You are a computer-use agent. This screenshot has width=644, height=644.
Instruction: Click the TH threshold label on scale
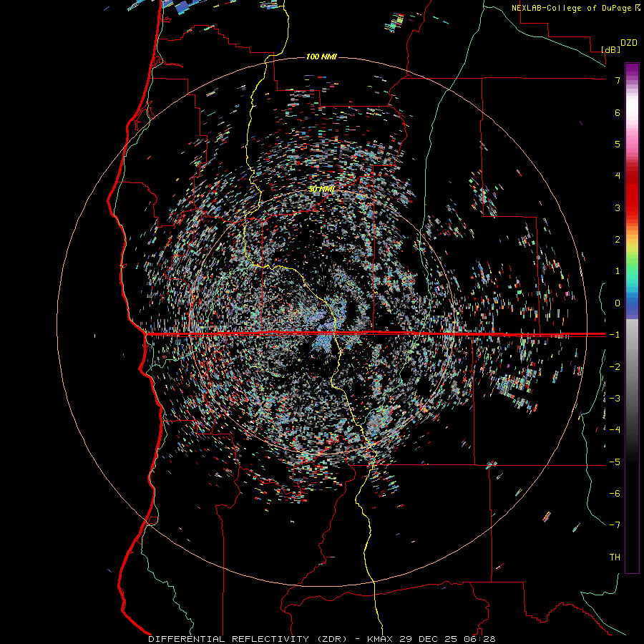click(615, 557)
